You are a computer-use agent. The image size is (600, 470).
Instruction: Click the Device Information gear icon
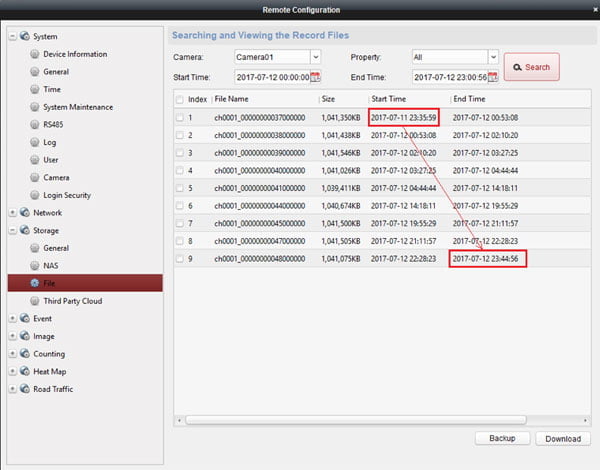[x=35, y=54]
